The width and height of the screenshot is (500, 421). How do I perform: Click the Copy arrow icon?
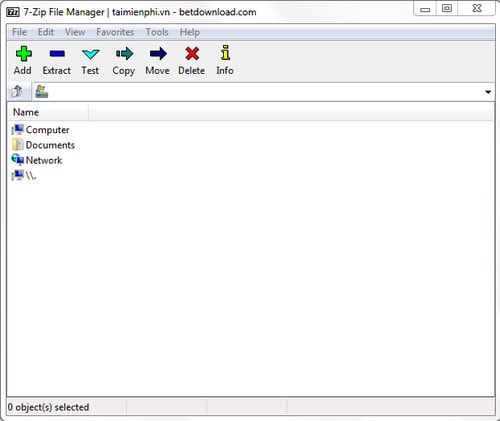pyautogui.click(x=124, y=53)
